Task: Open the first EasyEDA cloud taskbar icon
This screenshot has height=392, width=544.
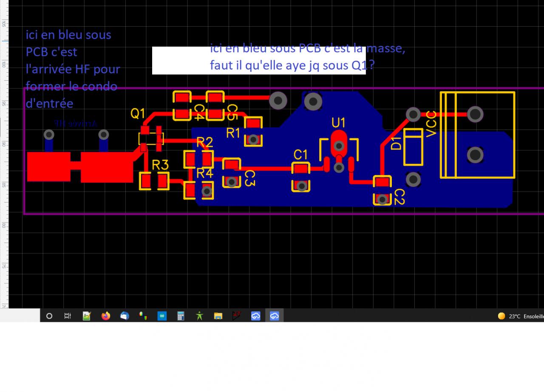Action: (255, 316)
